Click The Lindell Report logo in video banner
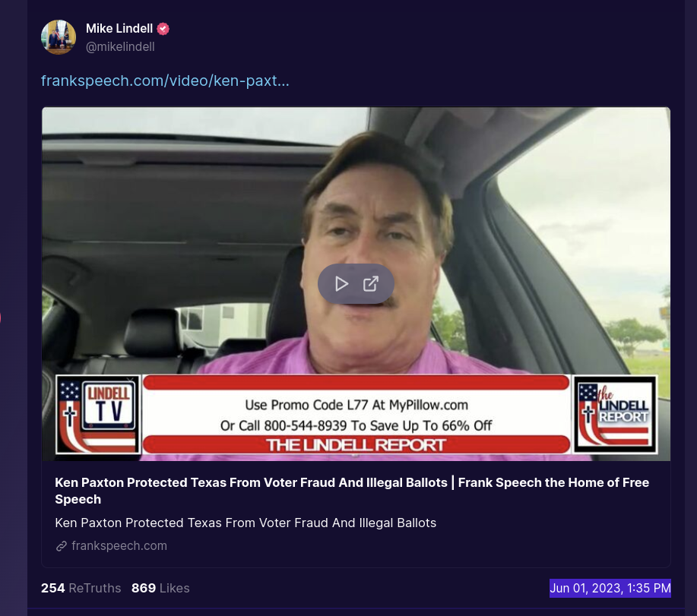The height and width of the screenshot is (616, 697). pyautogui.click(x=615, y=415)
